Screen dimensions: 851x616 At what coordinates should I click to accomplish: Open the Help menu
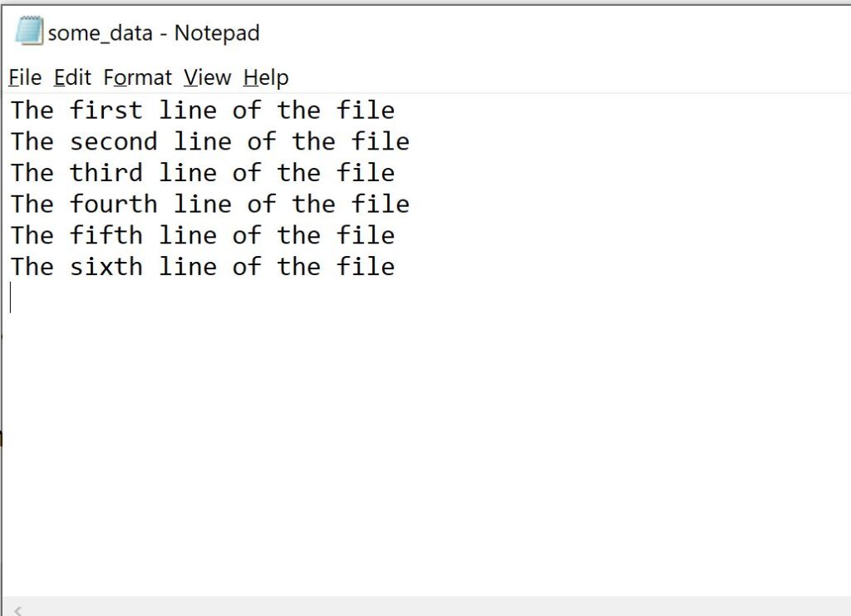click(264, 77)
